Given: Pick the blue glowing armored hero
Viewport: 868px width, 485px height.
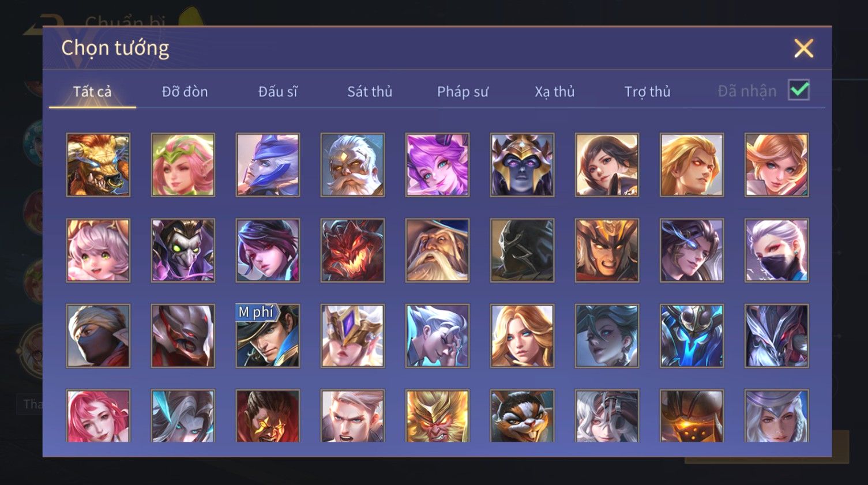Looking at the screenshot, I should click(692, 336).
